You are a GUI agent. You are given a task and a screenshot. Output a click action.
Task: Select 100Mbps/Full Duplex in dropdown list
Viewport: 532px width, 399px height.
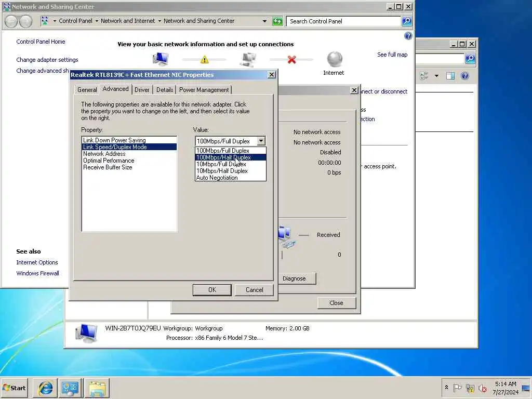(x=230, y=151)
